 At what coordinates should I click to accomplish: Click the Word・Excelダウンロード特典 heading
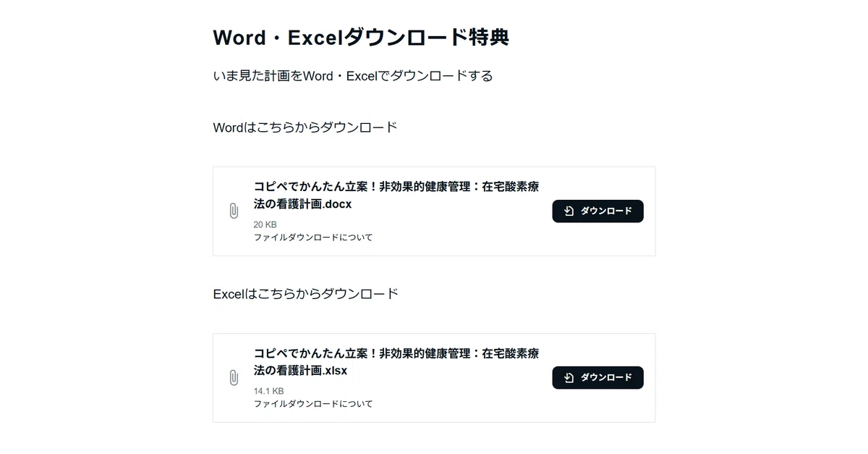[x=361, y=38]
